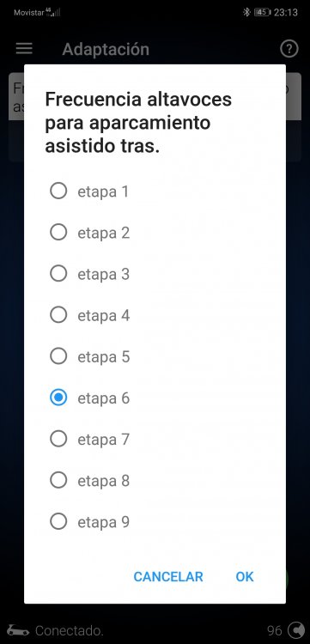The width and height of the screenshot is (310, 644).
Task: Select the etapa 1 radio button
Action: click(58, 191)
